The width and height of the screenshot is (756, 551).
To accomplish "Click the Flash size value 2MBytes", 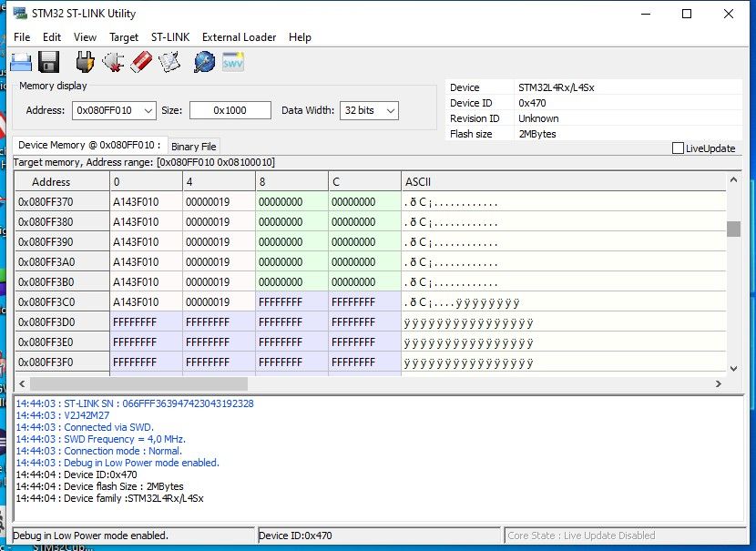I will coord(537,134).
